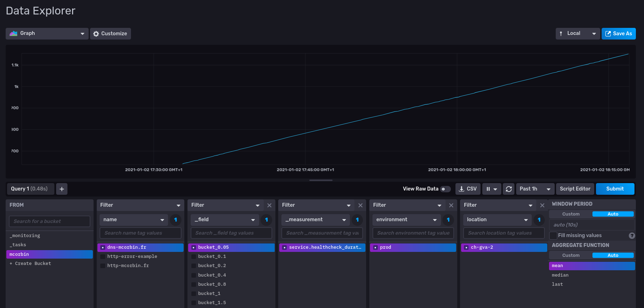Click the Customize gear icon
This screenshot has height=308, width=644.
click(x=96, y=34)
